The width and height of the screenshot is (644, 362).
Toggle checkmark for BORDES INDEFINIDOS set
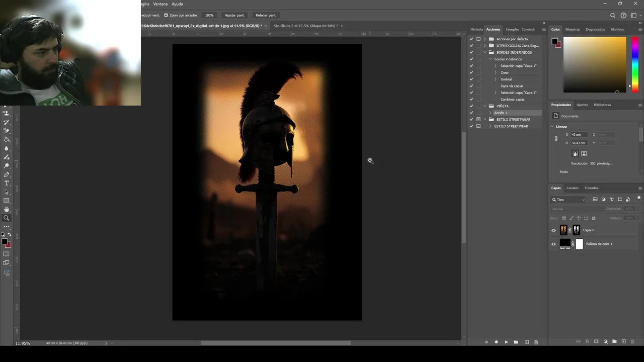coord(471,52)
